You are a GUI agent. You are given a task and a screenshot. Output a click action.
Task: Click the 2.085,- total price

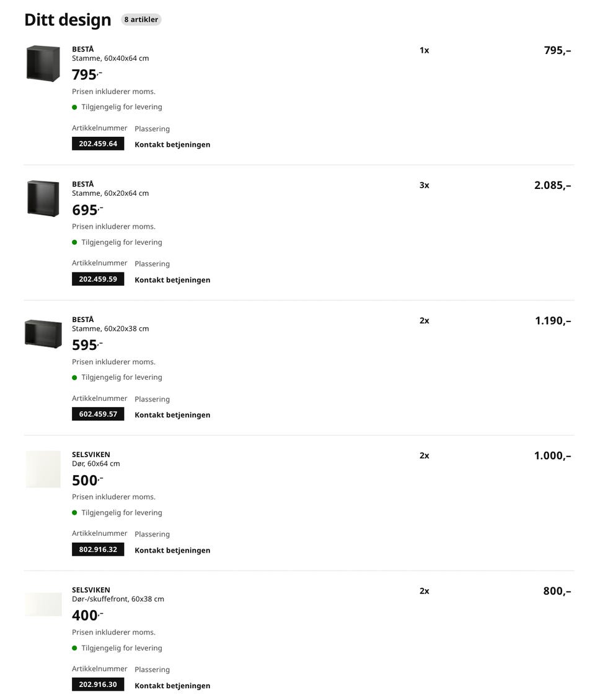pyautogui.click(x=553, y=185)
